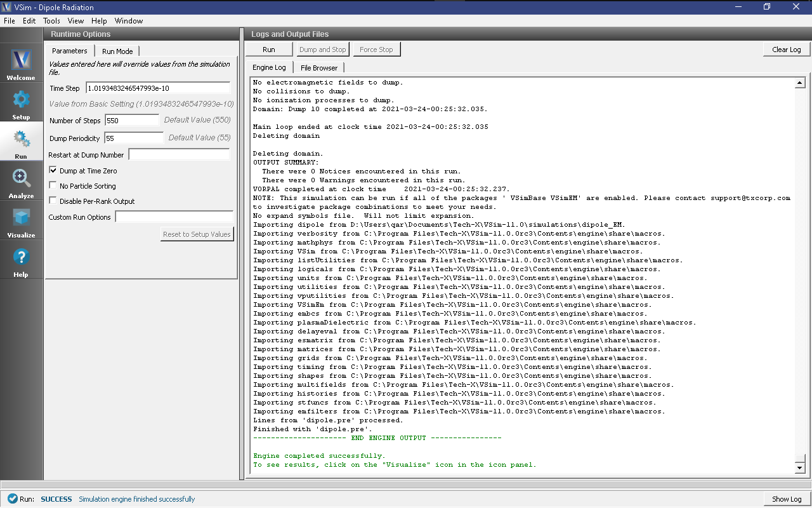
Task: Uncheck Dump at Time Zero
Action: (53, 171)
